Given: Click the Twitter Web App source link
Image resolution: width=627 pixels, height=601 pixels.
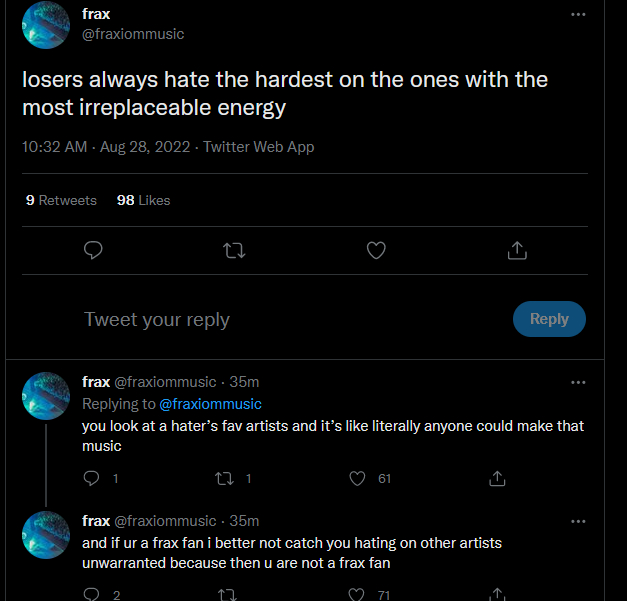Looking at the screenshot, I should point(258,147).
